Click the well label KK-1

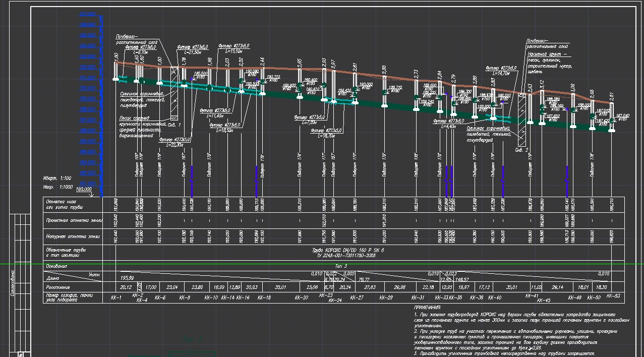pyautogui.click(x=116, y=297)
